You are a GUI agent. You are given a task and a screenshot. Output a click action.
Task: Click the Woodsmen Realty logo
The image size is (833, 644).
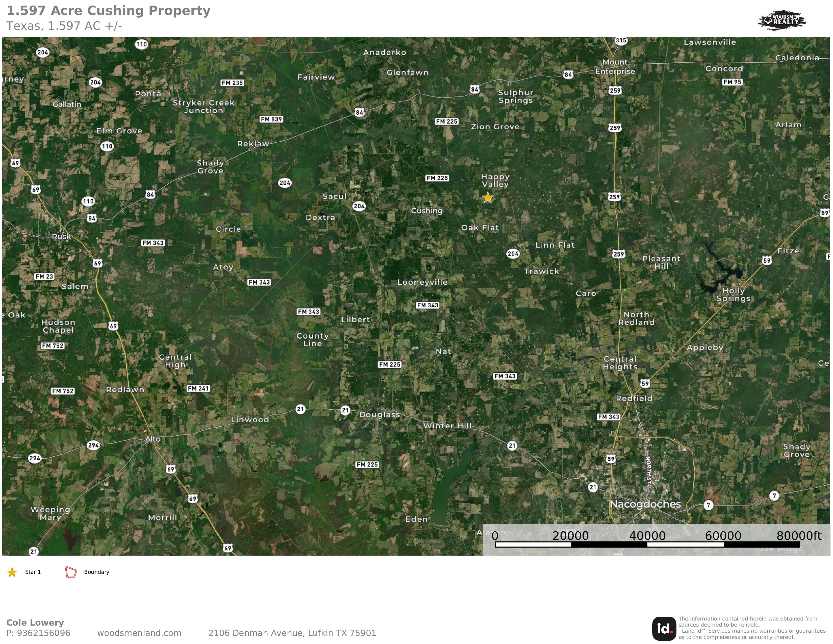pos(782,20)
